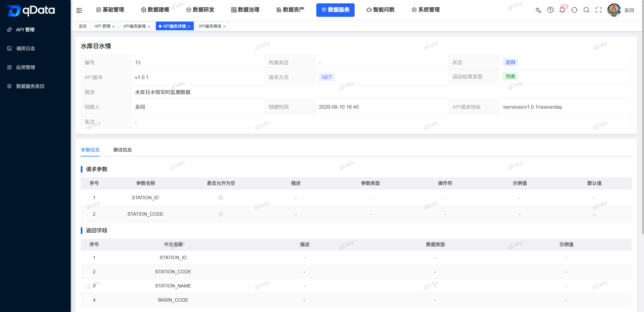Open the search magnifier icon
644x312 pixels.
pyautogui.click(x=586, y=10)
